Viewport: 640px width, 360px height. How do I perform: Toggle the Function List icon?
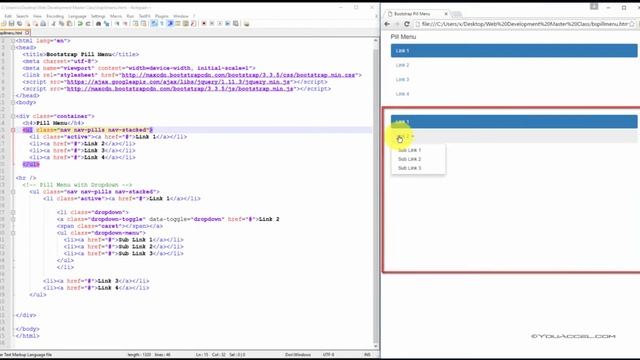[193, 24]
